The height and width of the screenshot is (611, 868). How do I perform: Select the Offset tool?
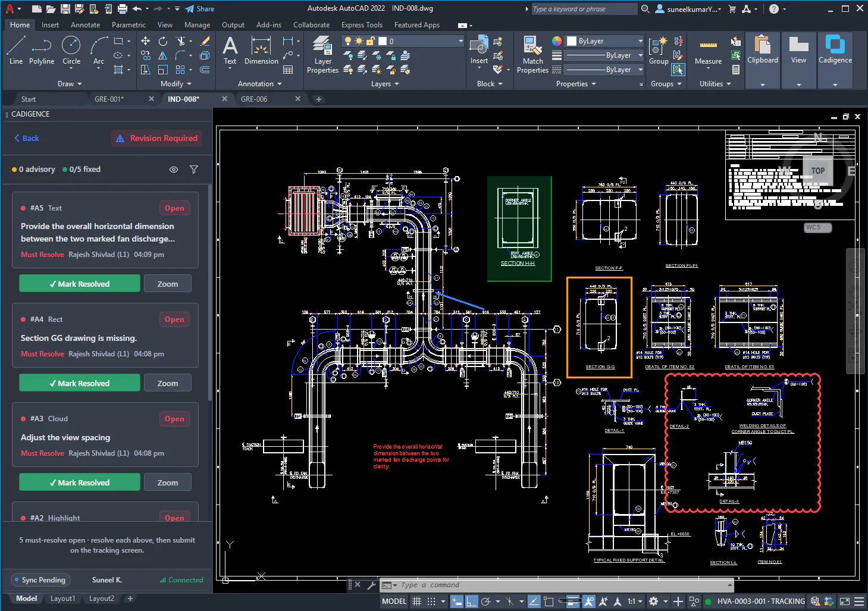click(x=205, y=70)
